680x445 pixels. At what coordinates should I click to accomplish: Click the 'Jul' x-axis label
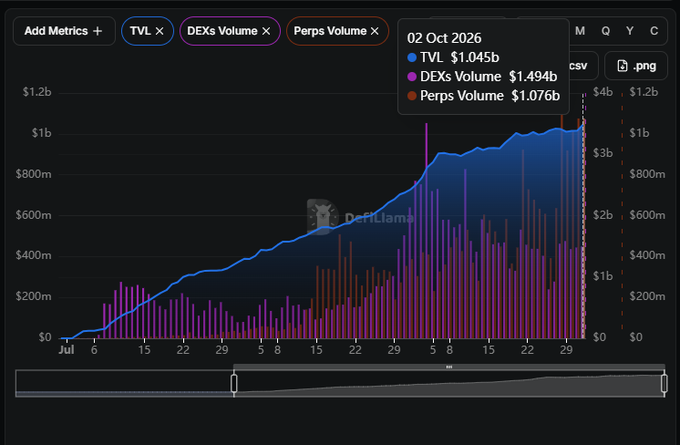pos(66,350)
